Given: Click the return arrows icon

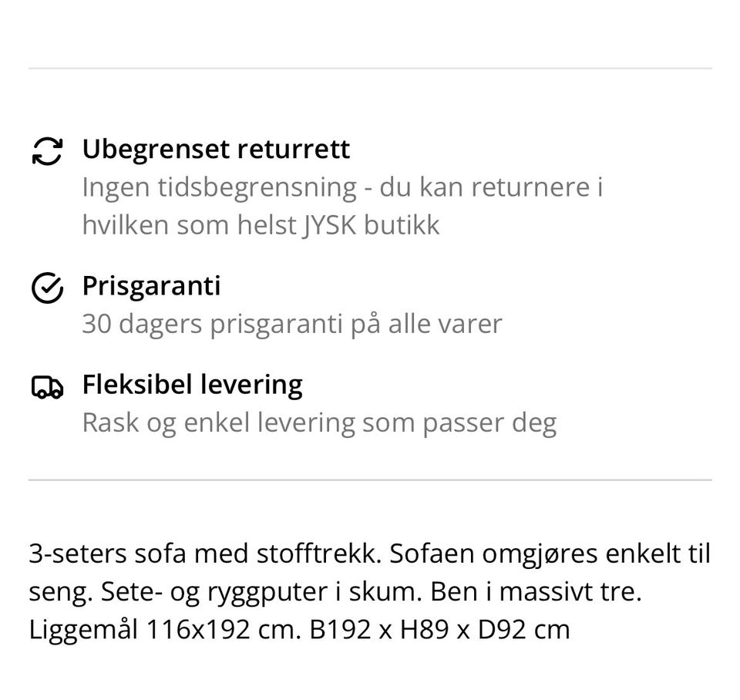Looking at the screenshot, I should tap(47, 150).
